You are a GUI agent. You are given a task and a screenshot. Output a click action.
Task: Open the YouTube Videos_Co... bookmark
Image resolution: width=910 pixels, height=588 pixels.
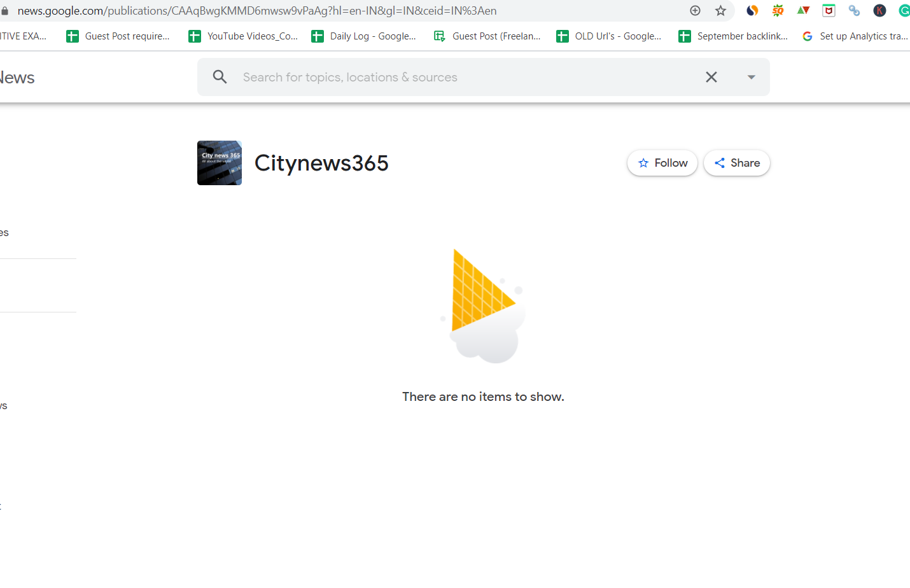[x=243, y=36]
